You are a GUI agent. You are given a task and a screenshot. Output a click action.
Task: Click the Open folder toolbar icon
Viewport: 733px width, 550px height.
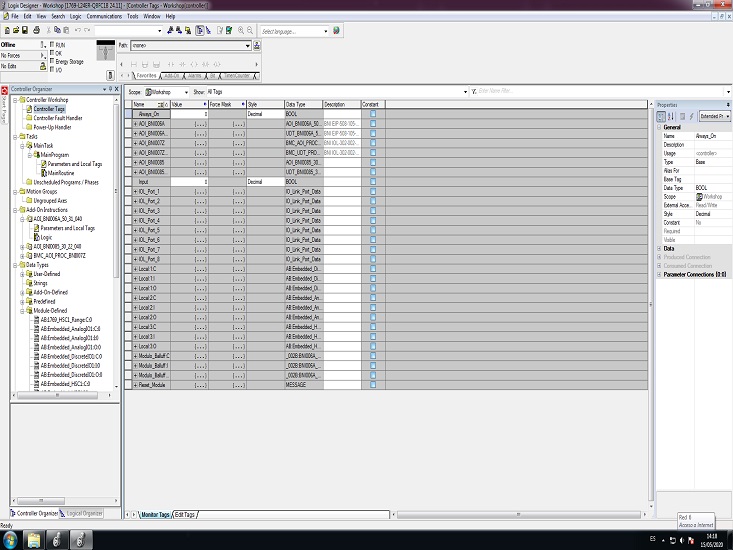[x=15, y=31]
